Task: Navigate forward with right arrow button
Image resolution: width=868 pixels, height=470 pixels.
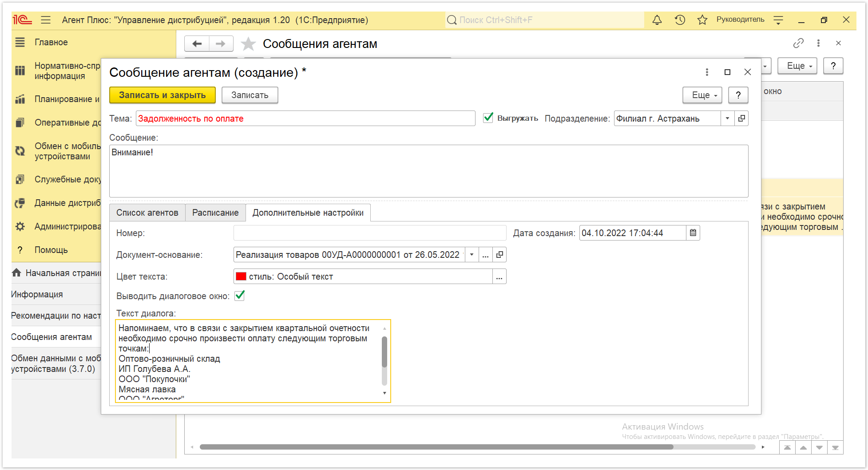Action: [221, 43]
